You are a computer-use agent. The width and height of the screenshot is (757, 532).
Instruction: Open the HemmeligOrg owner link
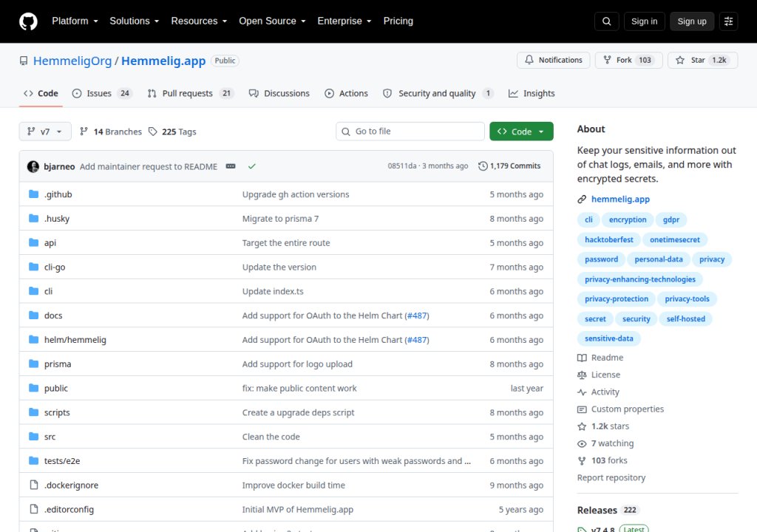(x=72, y=61)
